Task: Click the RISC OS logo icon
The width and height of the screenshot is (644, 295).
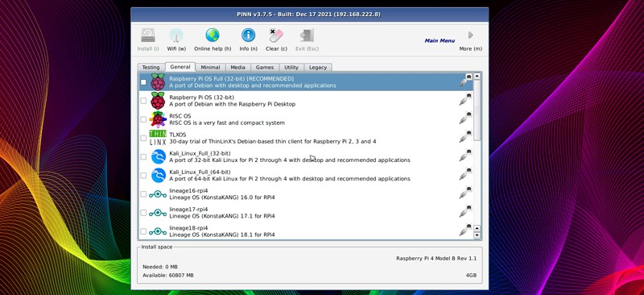Action: (158, 119)
